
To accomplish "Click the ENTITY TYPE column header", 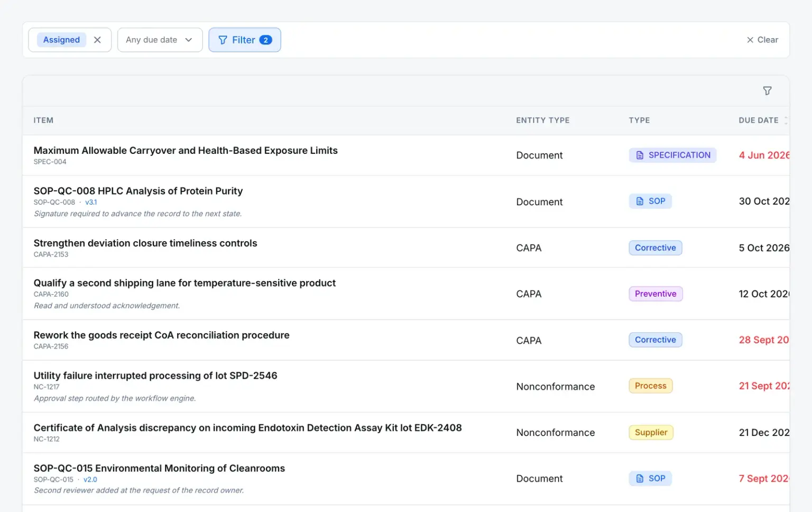I will [x=543, y=121].
